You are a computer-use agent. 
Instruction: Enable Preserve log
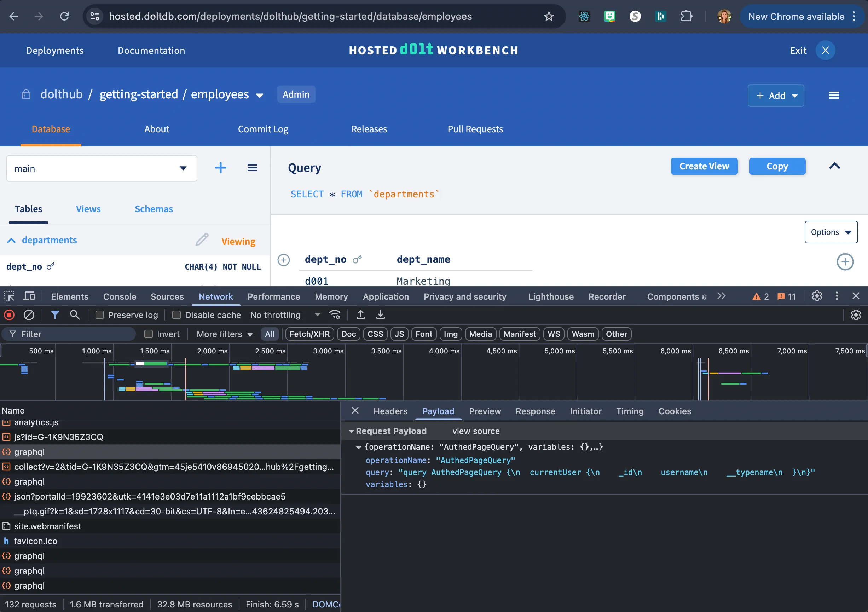[x=100, y=315]
